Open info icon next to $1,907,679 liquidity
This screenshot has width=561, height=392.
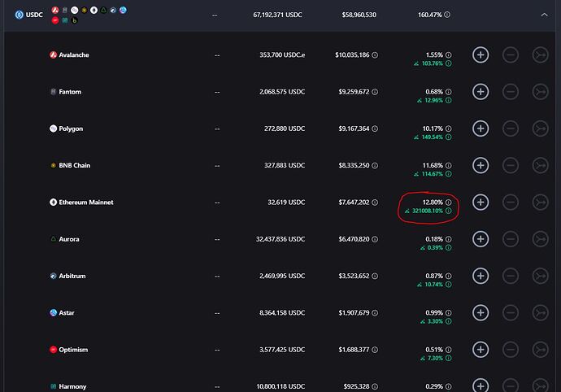pos(375,313)
